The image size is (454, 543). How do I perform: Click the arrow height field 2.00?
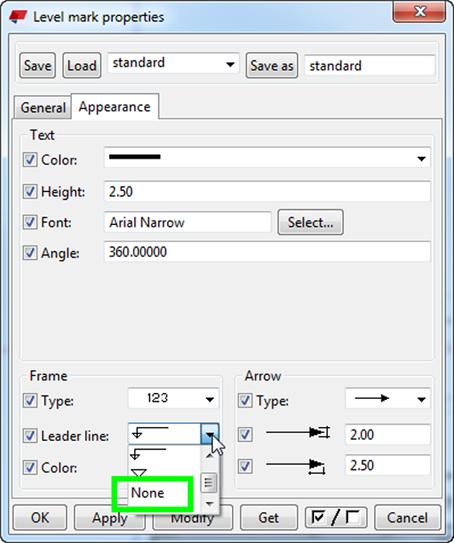pos(388,434)
